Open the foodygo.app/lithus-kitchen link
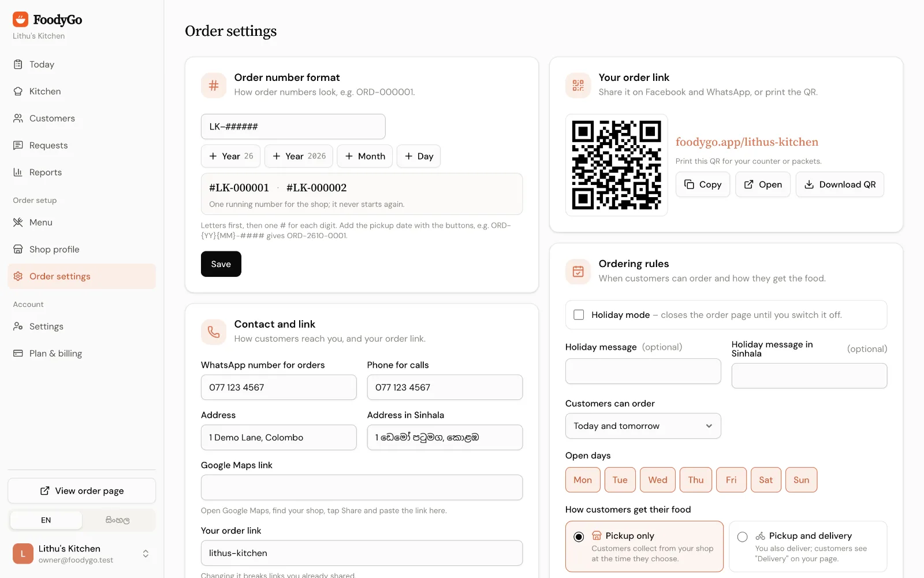The width and height of the screenshot is (924, 578). (747, 142)
